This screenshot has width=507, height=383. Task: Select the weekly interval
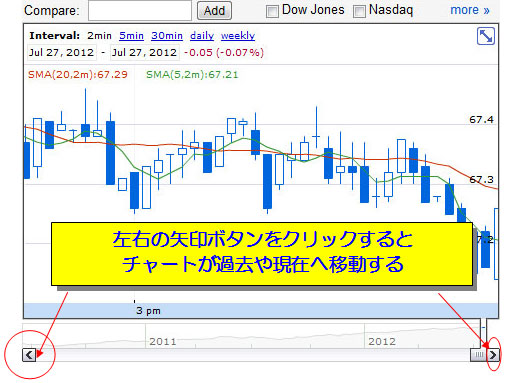pyautogui.click(x=238, y=36)
